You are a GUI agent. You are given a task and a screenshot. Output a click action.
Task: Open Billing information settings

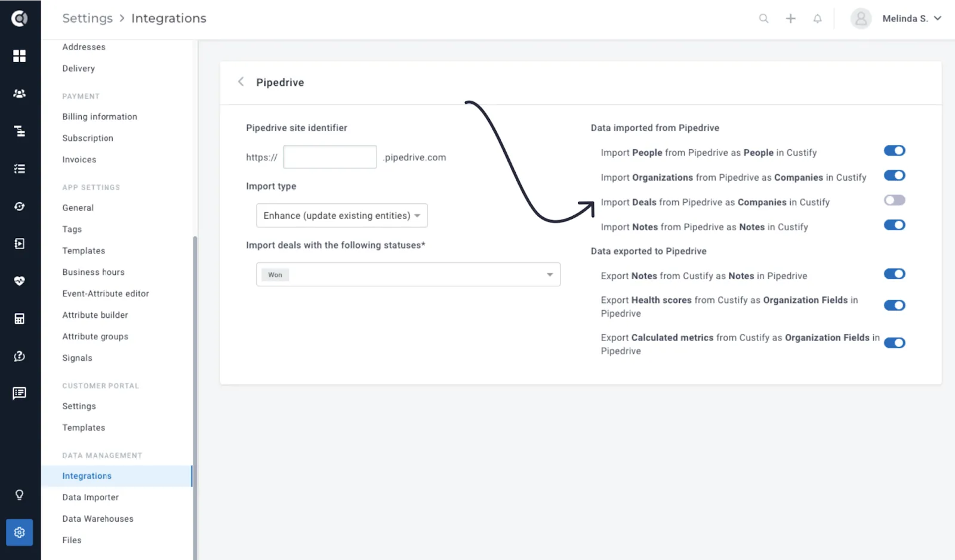click(x=100, y=117)
